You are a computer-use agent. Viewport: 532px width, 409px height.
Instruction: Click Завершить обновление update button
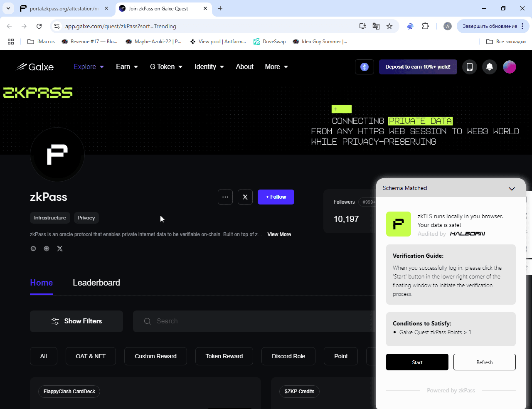[493, 26]
